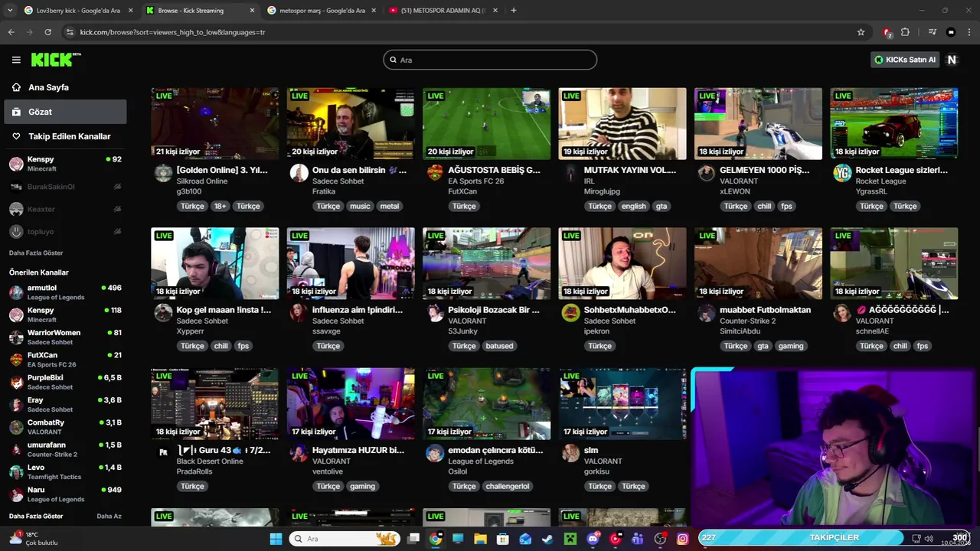Switch to the METOSPOR ADAMIN AQ YouTube tab
Image resolution: width=980 pixels, height=551 pixels.
(x=443, y=11)
